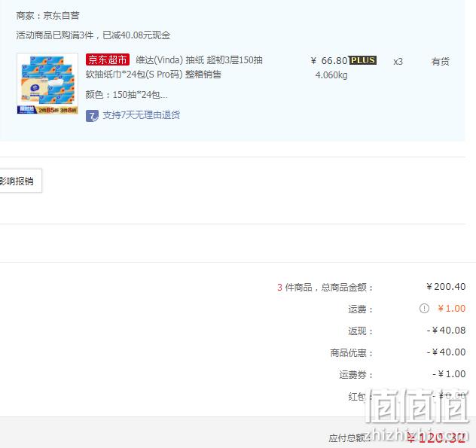476x448 pixels.
Task: Open the 支持7天无理由退货 link
Action: tap(141, 115)
